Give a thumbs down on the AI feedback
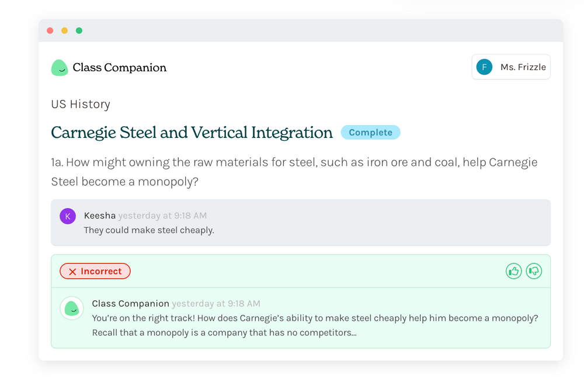 click(x=534, y=271)
